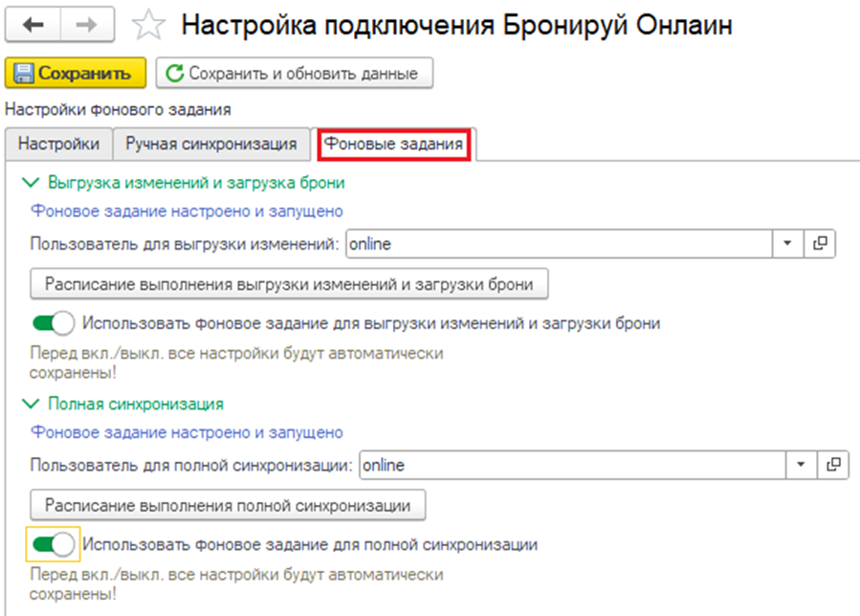Click into Пользователь для выгрузки изменений field

click(x=559, y=244)
